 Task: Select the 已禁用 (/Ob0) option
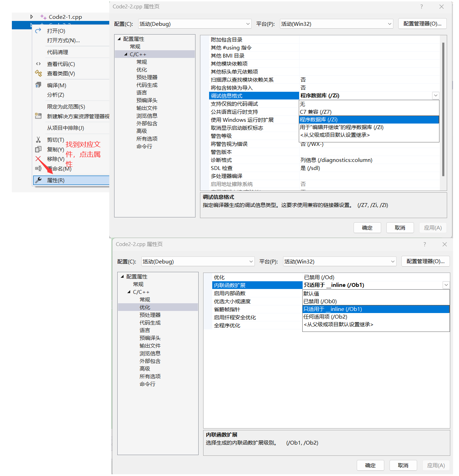point(376,301)
